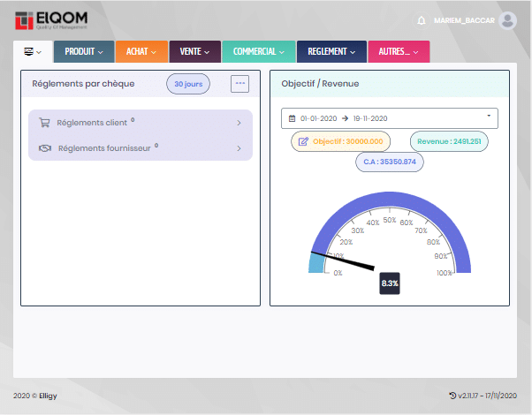Open the notifications bell

point(421,20)
